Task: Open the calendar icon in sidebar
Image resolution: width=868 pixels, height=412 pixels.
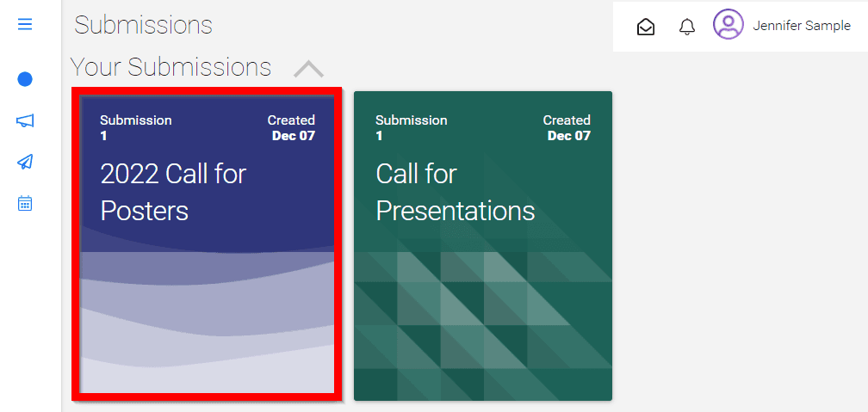Action: point(25,203)
